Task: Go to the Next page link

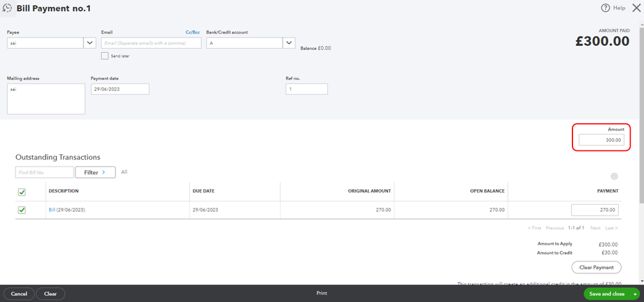Action: click(x=595, y=228)
